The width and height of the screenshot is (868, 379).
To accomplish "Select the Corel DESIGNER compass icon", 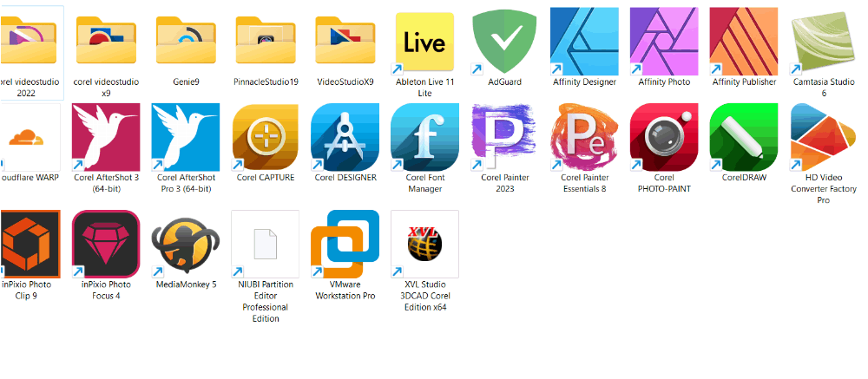I will point(345,137).
